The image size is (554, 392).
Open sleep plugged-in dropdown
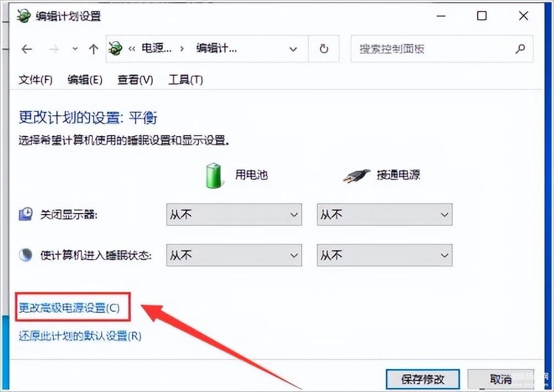[384, 255]
